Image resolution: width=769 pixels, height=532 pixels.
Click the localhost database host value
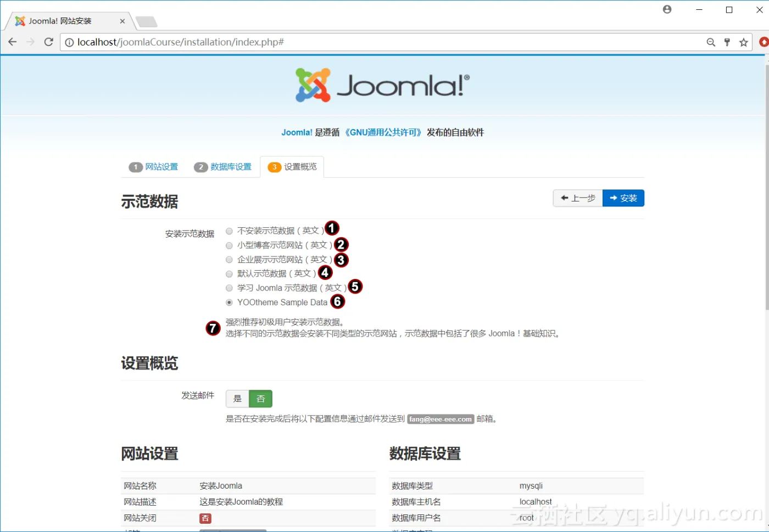pos(536,502)
